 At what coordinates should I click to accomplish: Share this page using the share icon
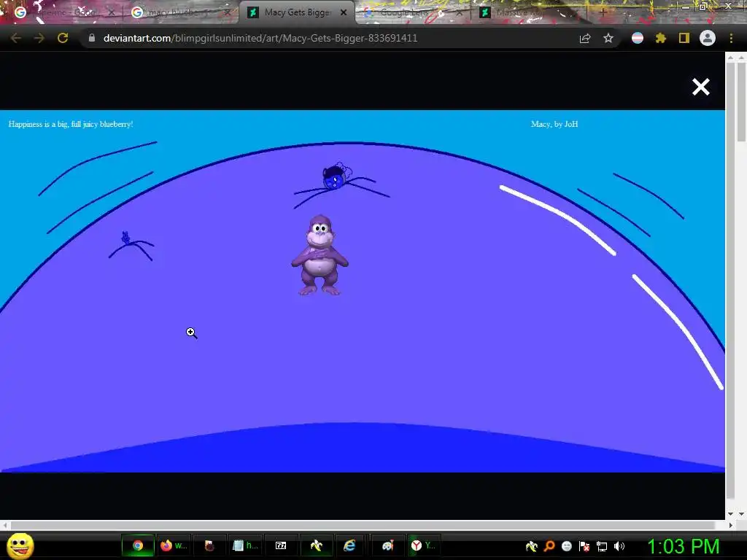pyautogui.click(x=585, y=38)
